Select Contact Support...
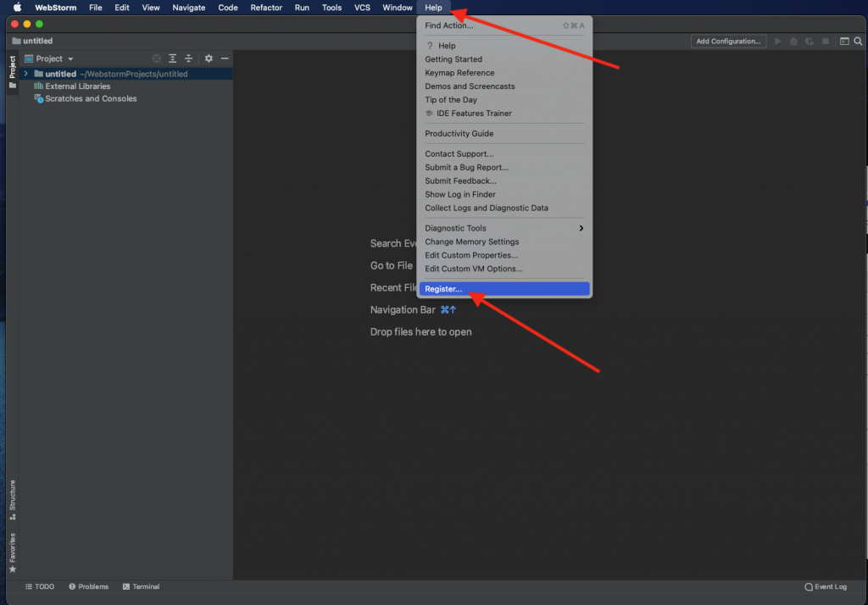 point(504,154)
